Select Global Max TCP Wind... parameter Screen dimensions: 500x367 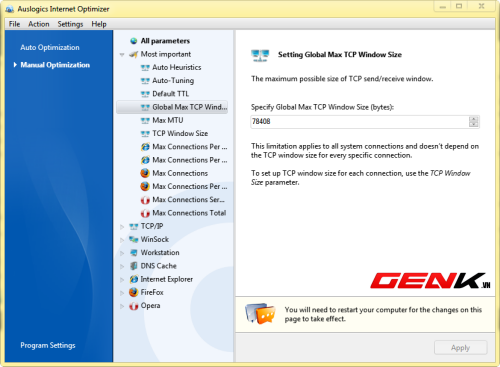(x=172, y=107)
